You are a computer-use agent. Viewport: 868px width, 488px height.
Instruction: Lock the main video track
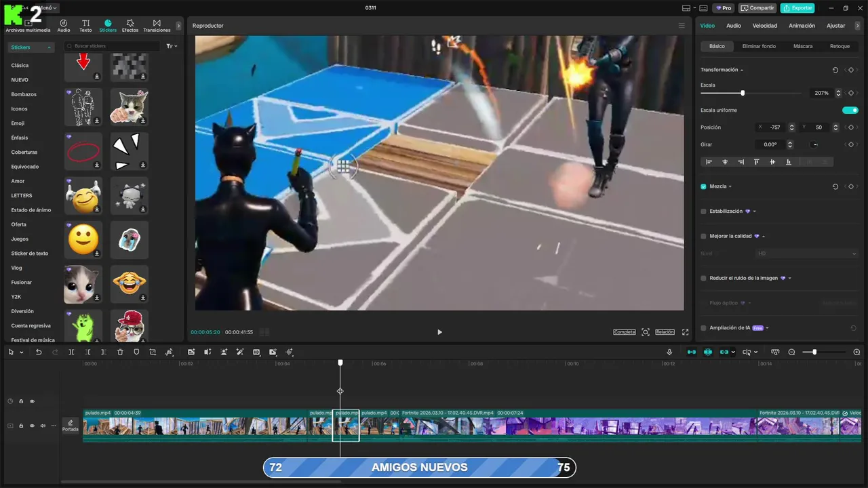[21, 426]
